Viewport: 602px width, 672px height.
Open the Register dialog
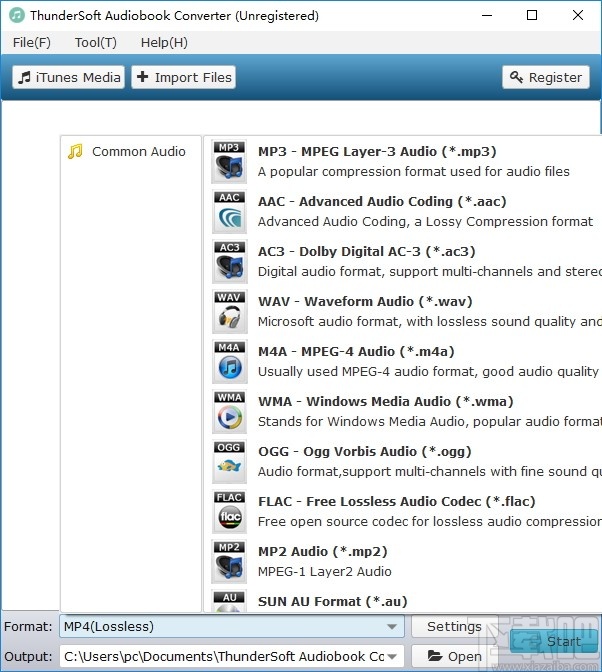[546, 77]
